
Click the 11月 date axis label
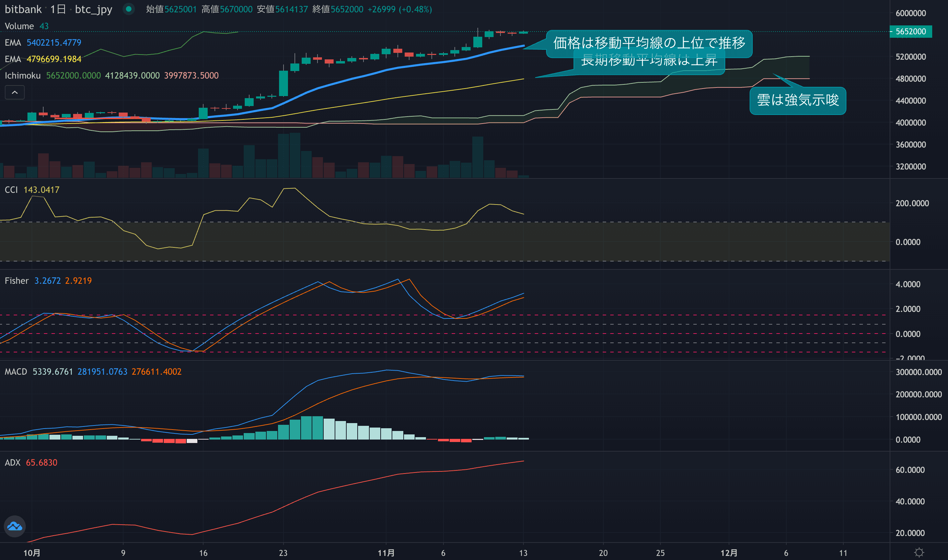click(386, 553)
